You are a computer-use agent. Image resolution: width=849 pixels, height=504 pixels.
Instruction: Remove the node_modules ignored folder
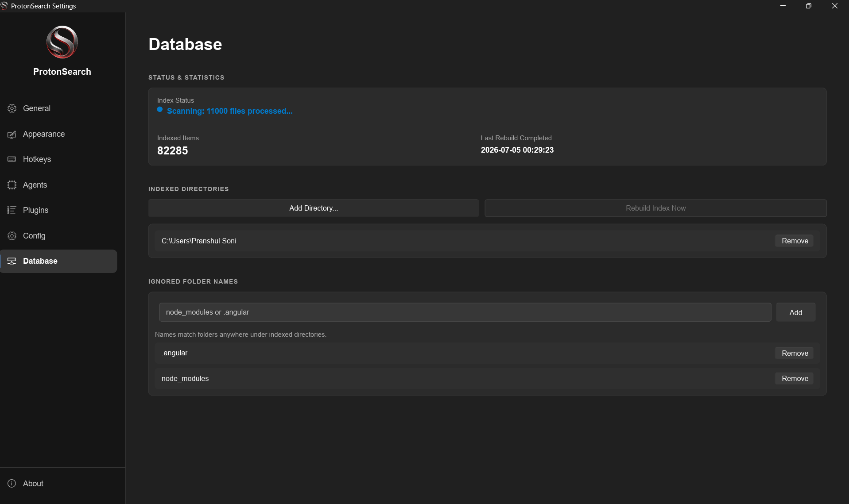[795, 378]
